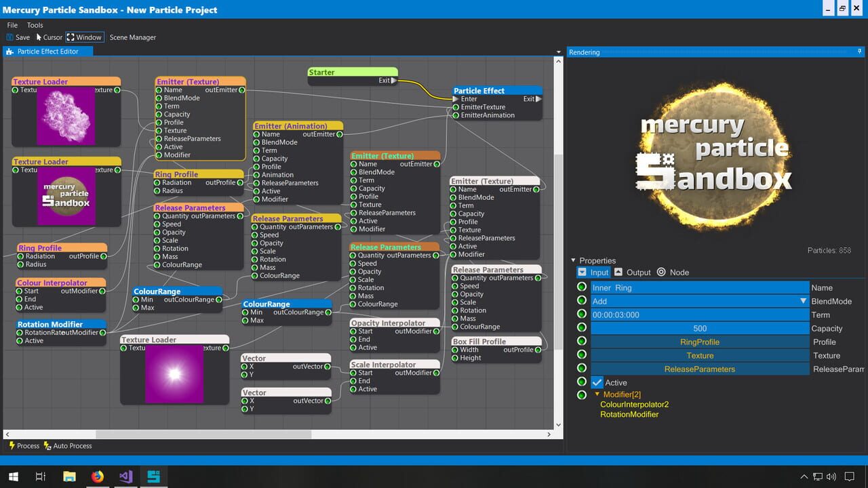The width and height of the screenshot is (868, 488).
Task: Collapse the Properties section
Action: pyautogui.click(x=573, y=260)
